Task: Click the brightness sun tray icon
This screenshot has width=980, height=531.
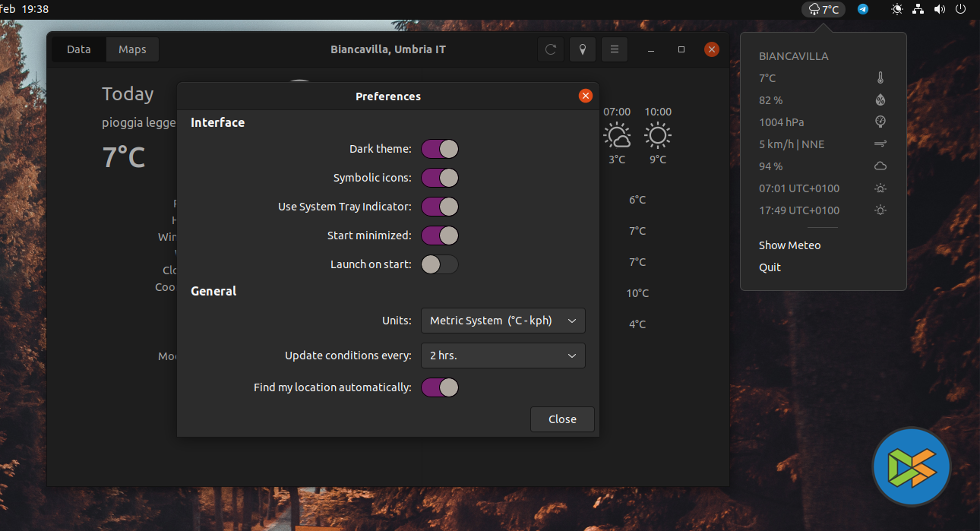Action: point(897,9)
